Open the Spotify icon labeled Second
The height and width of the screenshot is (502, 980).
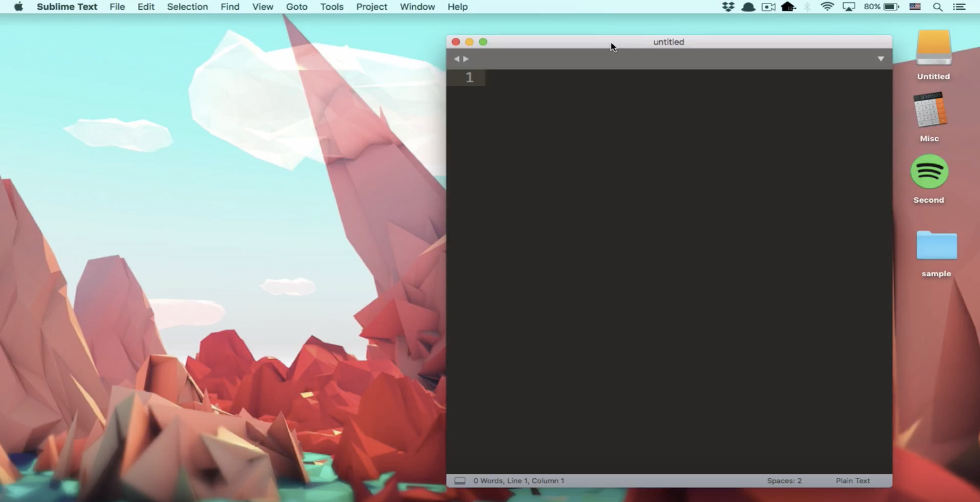point(929,172)
